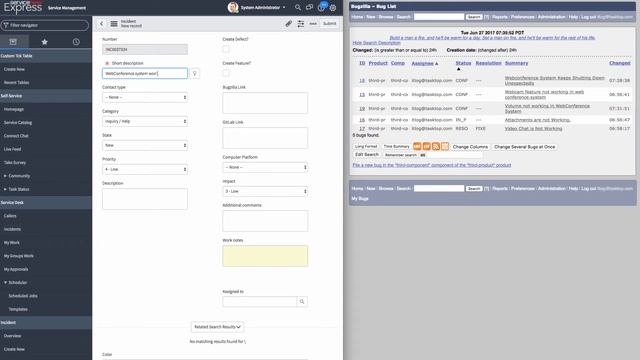Image resolution: width=640 pixels, height=360 pixels.
Task: Open Callers under Service Desk
Action: pos(10,216)
